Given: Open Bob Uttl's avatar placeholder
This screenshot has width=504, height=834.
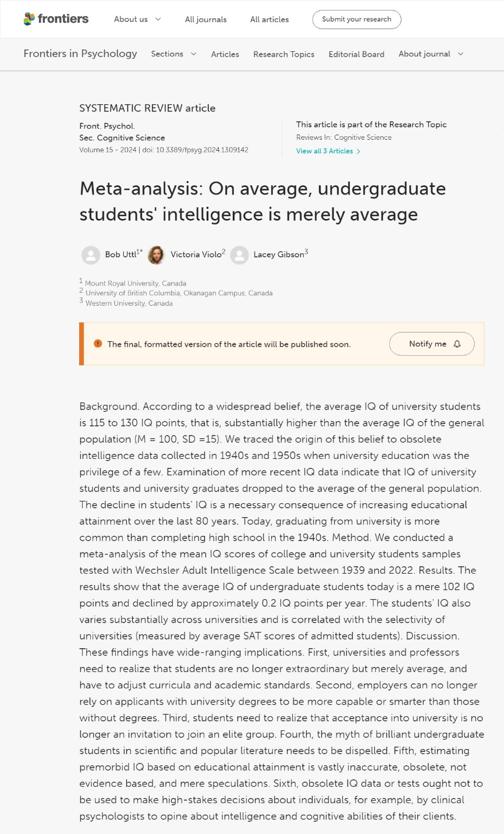Looking at the screenshot, I should [91, 255].
